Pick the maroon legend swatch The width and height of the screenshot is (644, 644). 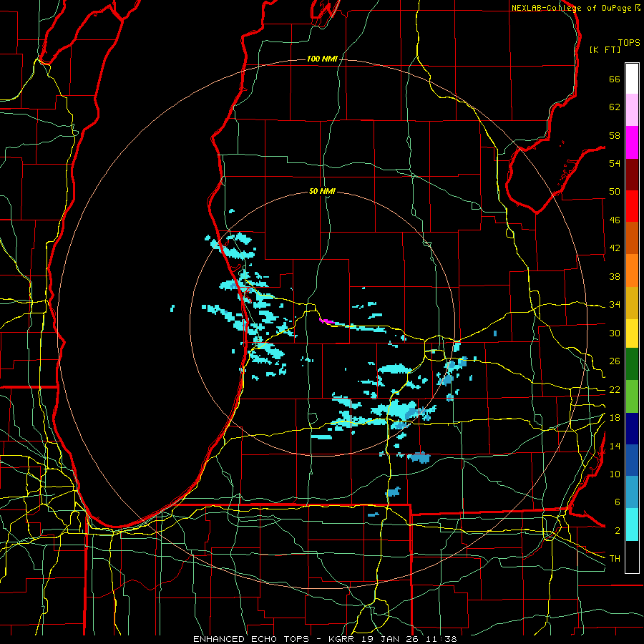(632, 175)
